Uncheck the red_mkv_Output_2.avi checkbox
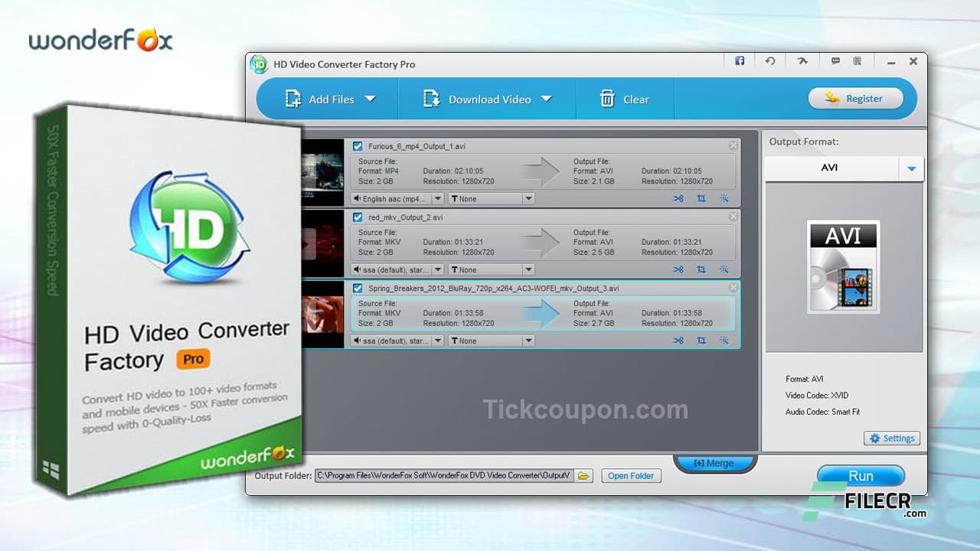 click(x=357, y=217)
